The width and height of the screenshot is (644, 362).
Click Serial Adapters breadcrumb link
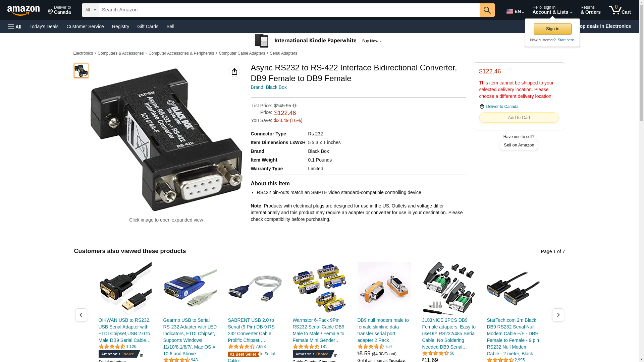point(283,53)
